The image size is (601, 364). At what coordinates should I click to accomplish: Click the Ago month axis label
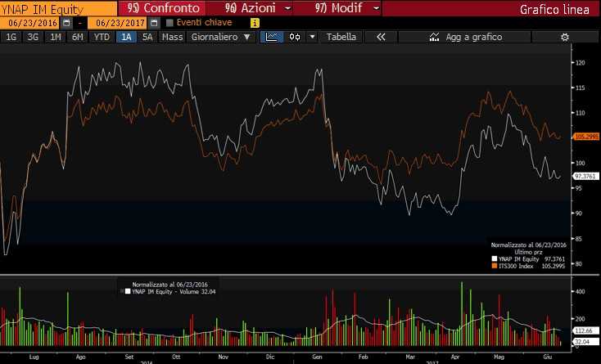coord(80,357)
